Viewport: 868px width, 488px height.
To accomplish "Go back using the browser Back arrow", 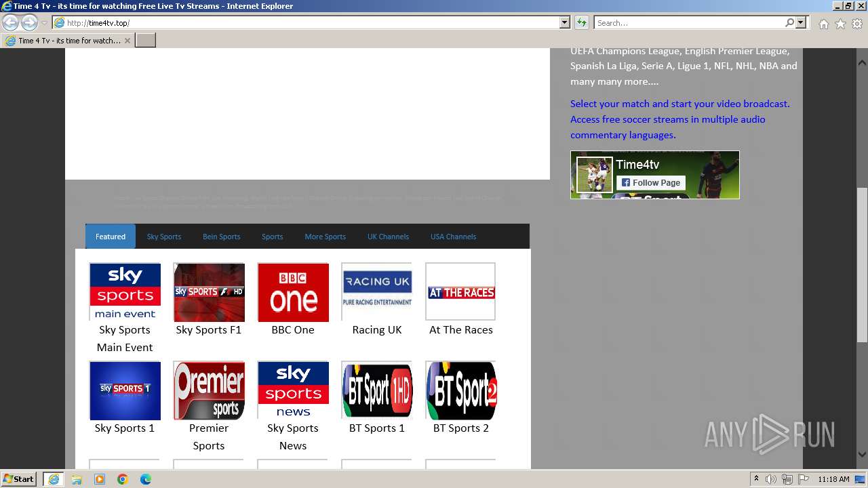I will 11,22.
